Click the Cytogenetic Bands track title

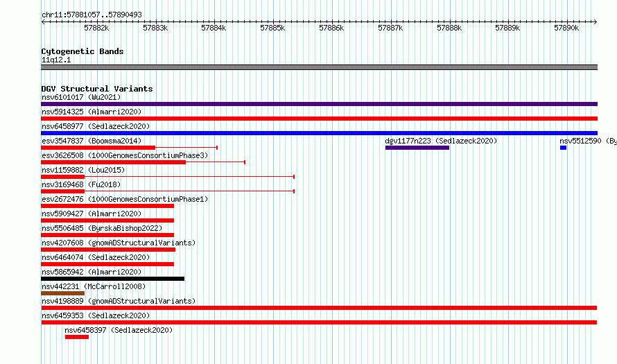tap(82, 51)
